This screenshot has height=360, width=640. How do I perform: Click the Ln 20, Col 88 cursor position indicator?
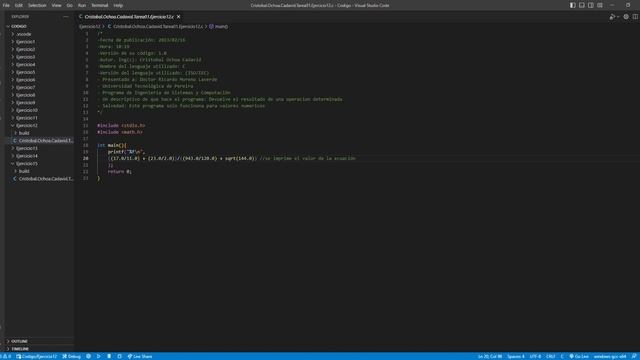(490, 356)
